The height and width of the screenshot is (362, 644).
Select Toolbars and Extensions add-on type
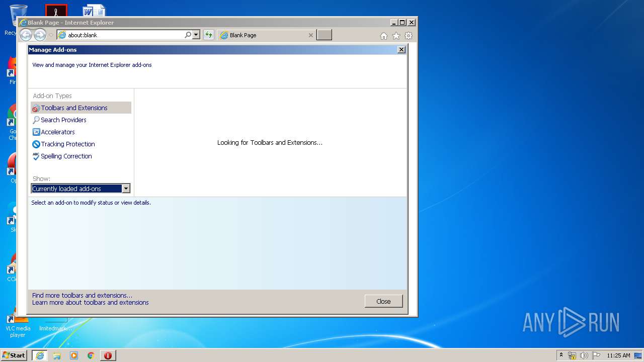(x=81, y=108)
